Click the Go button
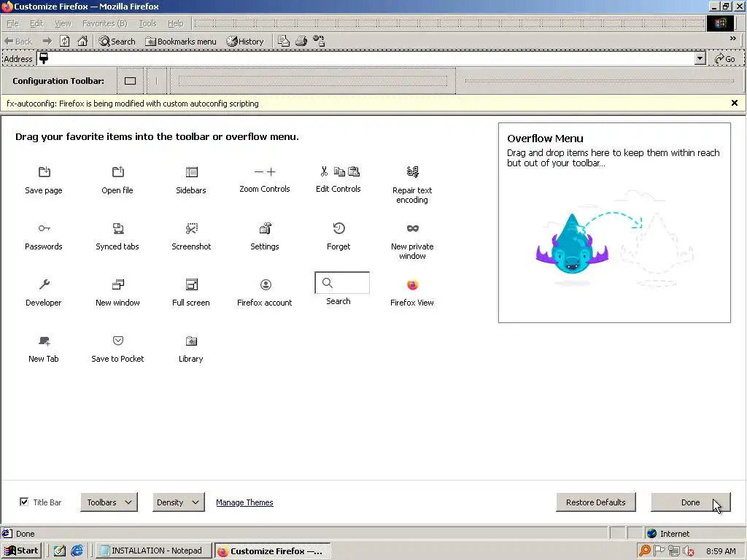Viewport: 747px width, 560px height. (725, 58)
